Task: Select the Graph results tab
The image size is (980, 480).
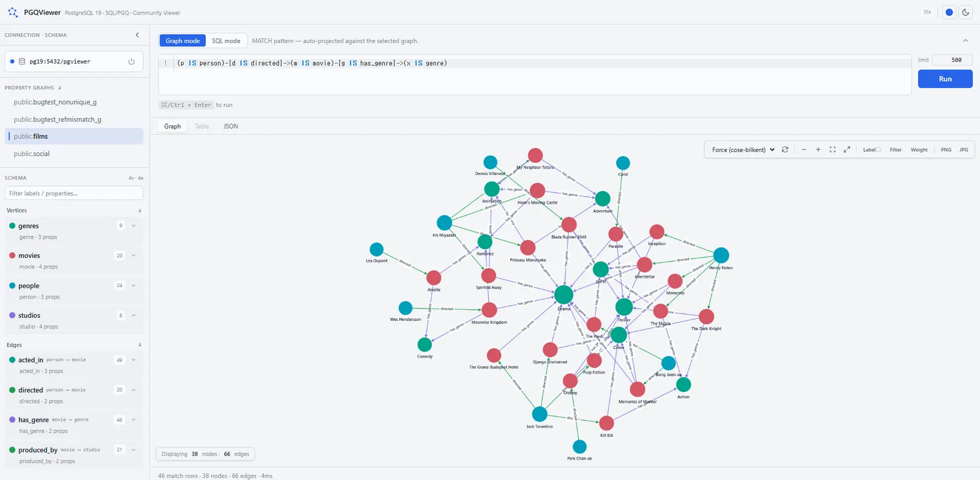Action: [x=172, y=126]
